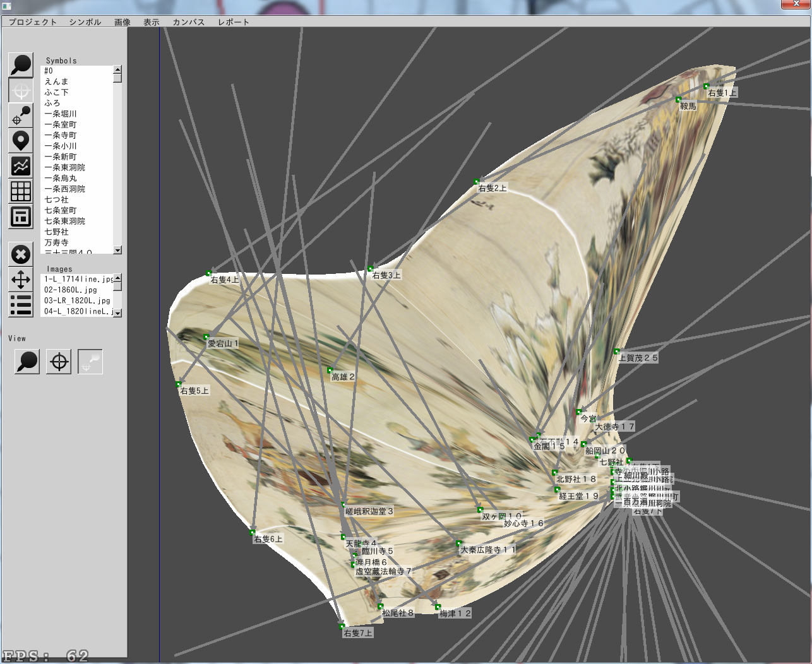Select 一条堀川 in the Symbols list
This screenshot has width=812, height=664.
[61, 114]
